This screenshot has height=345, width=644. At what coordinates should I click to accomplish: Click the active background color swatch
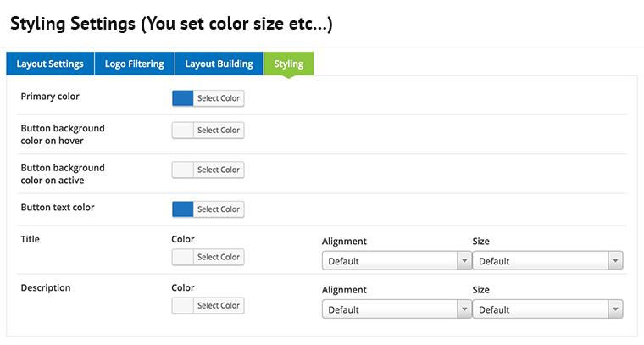point(183,170)
